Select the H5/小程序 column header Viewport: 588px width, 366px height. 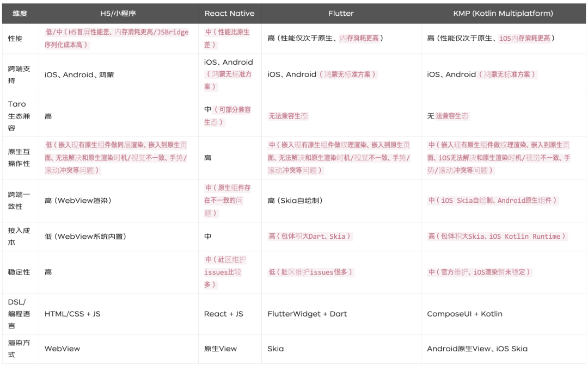coord(118,14)
